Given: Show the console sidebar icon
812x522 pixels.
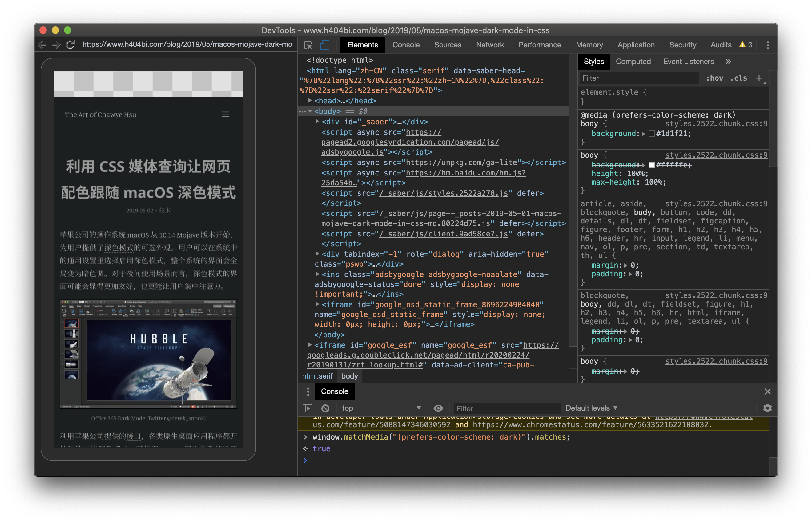Looking at the screenshot, I should 308,408.
